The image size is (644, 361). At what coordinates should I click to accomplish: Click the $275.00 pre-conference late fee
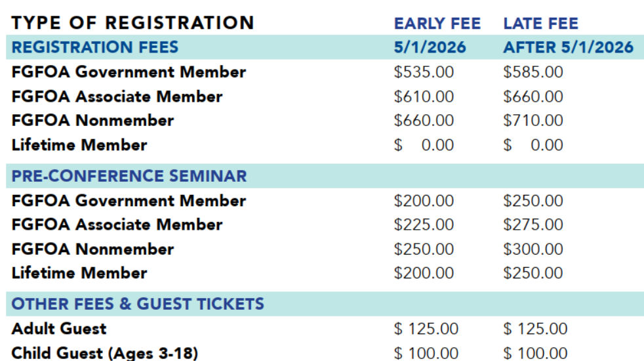533,225
